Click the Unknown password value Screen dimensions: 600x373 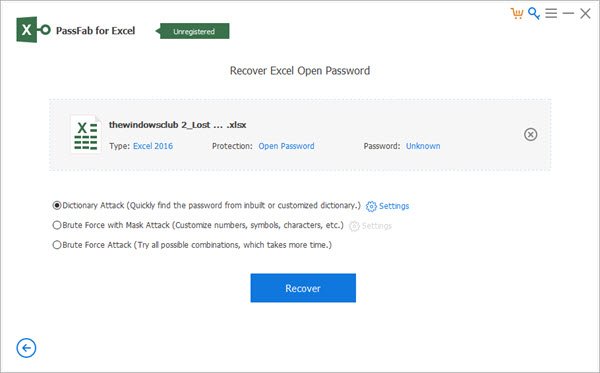pos(423,146)
